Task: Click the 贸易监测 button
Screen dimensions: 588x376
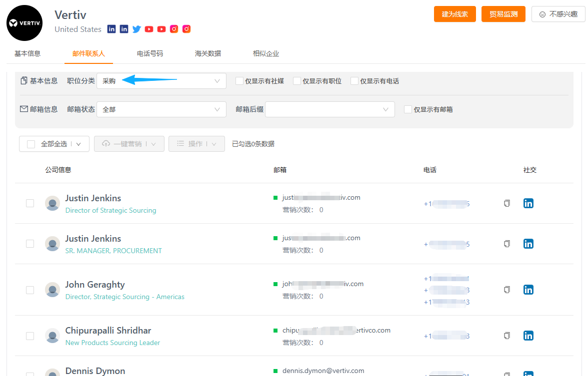Action: [x=503, y=14]
